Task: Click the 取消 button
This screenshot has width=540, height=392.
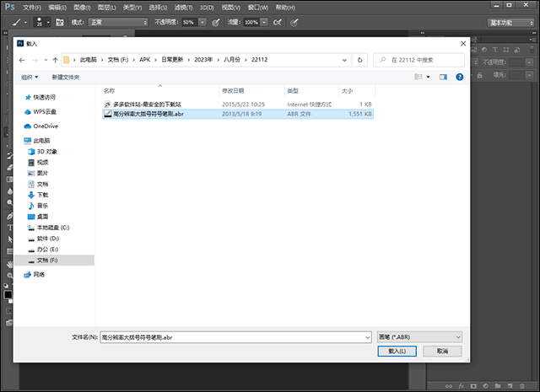Action: pyautogui.click(x=442, y=351)
